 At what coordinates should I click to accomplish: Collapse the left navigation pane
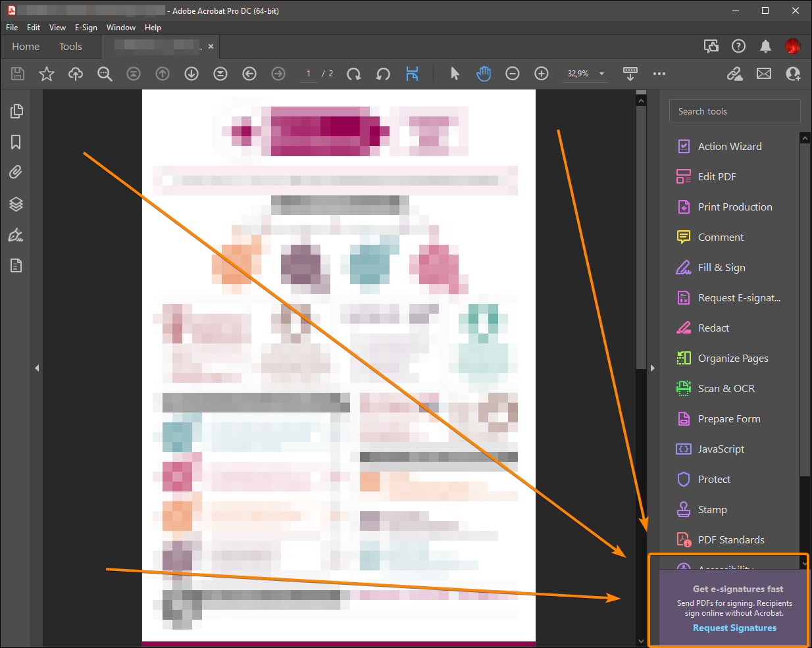[x=37, y=368]
